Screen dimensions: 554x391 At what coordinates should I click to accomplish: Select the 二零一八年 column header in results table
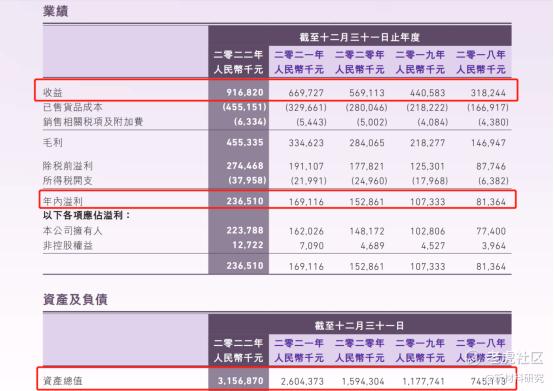481,55
